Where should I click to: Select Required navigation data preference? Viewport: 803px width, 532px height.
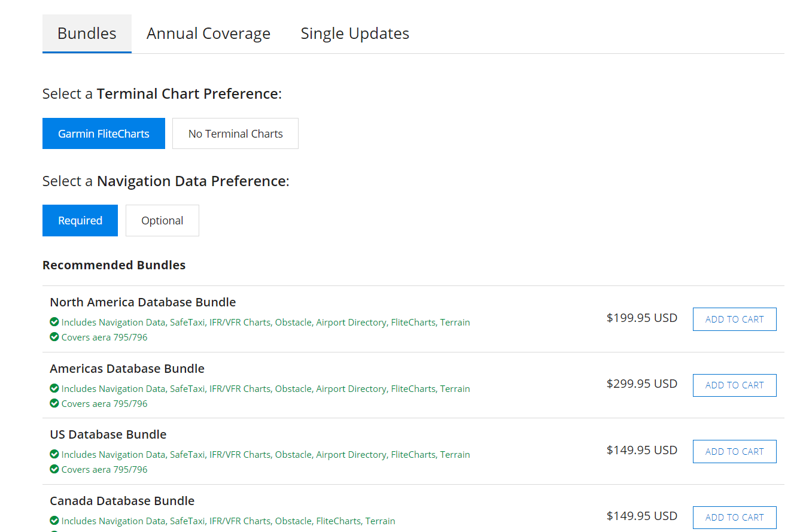[x=80, y=221]
